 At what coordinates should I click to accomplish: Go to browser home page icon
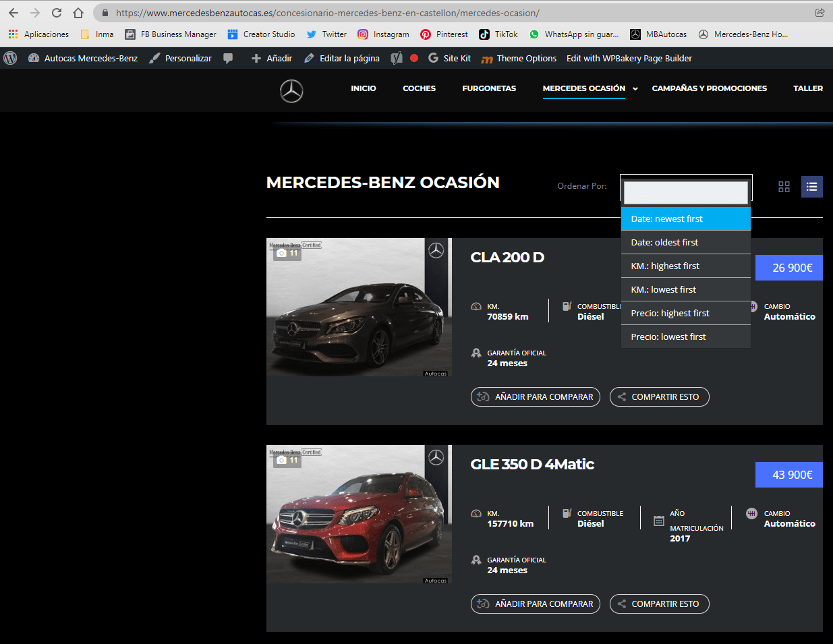pyautogui.click(x=78, y=13)
